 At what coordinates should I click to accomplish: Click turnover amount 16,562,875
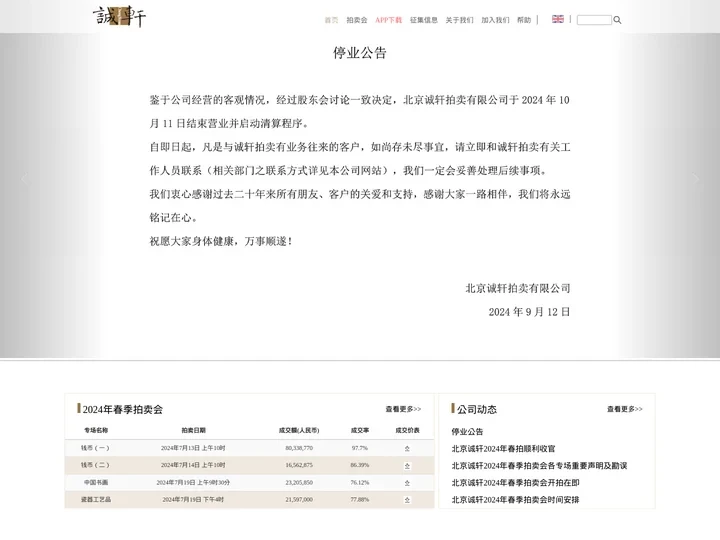(299, 465)
